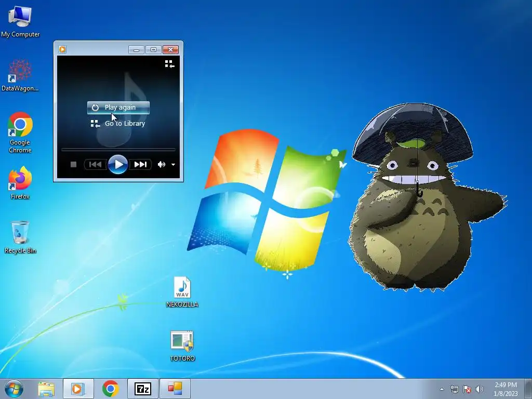Open the Windows Start menu orb
532x399 pixels.
point(14,389)
